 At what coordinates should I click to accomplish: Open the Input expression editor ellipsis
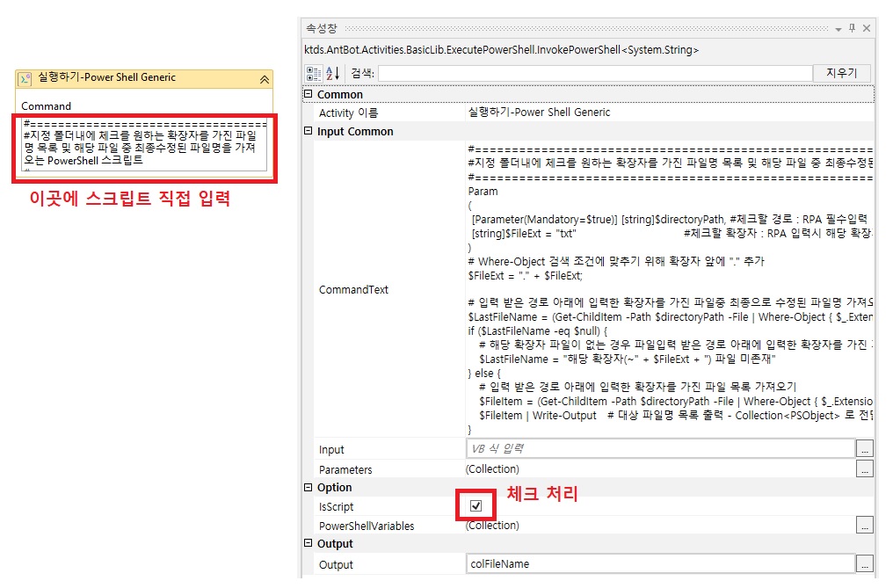tap(865, 450)
